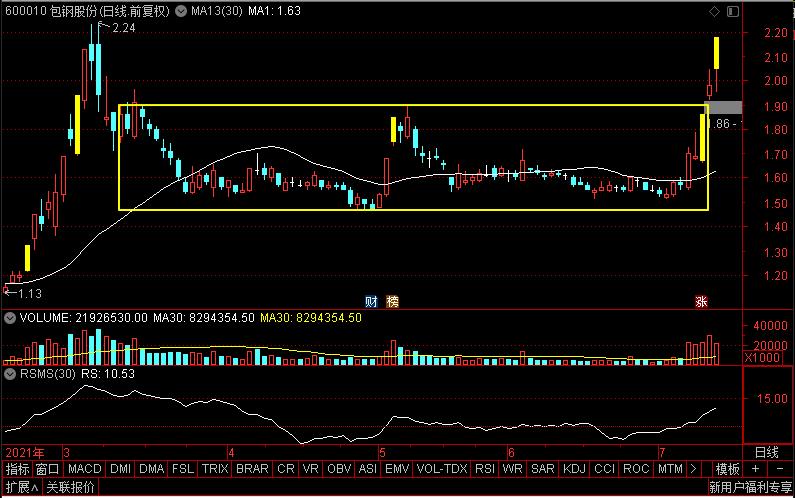Click the gray price marker on the axis
Image resolution: width=795 pixels, height=498 pixels.
724,108
